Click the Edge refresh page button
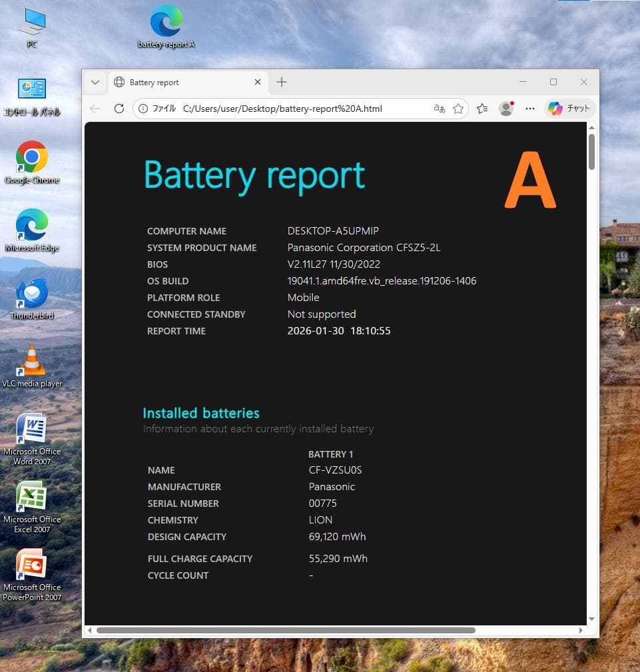 point(119,109)
